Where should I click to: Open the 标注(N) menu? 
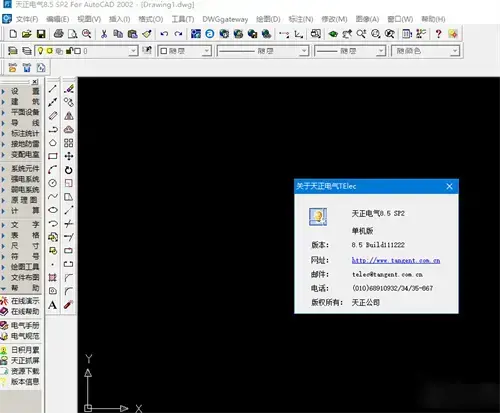pos(301,19)
